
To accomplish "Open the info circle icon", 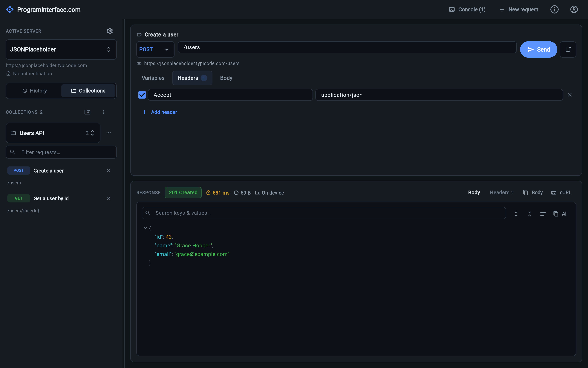I will pyautogui.click(x=555, y=10).
